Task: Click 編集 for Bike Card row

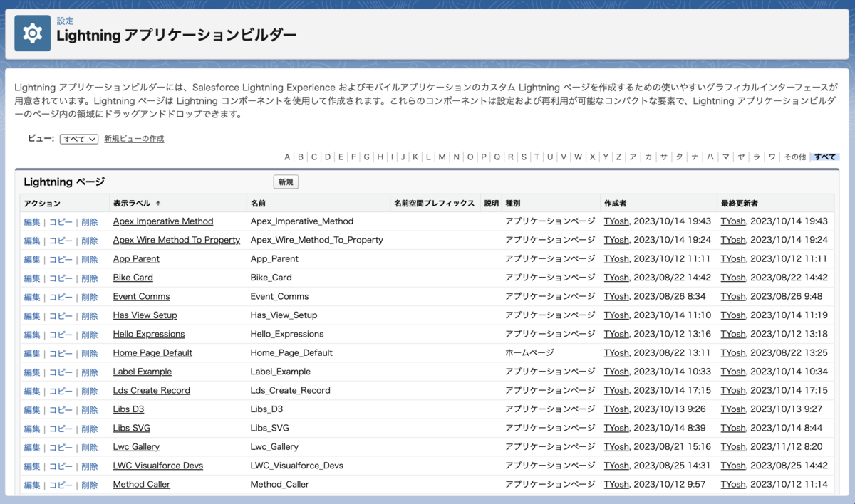Action: click(x=32, y=278)
